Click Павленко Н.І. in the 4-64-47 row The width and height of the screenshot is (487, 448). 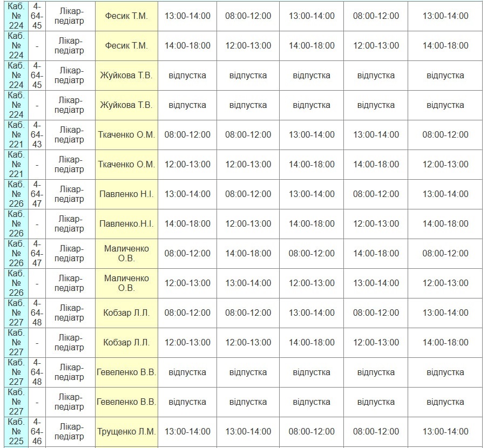126,194
